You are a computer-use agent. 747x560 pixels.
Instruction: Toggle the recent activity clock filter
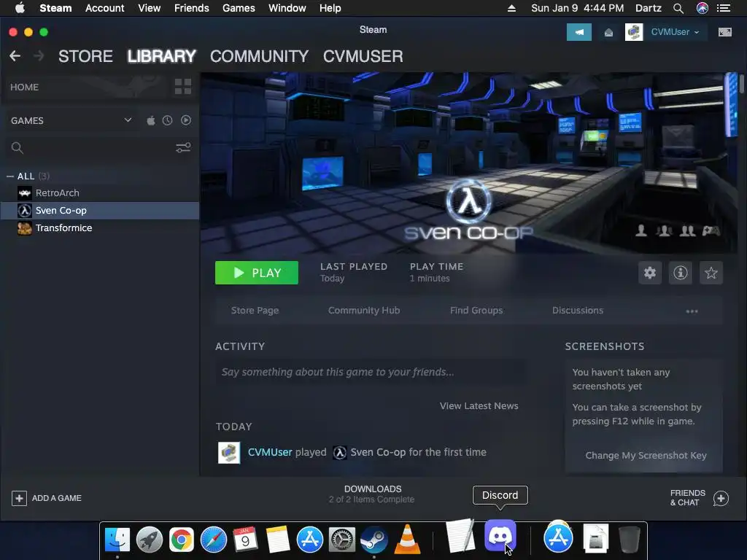[x=167, y=120]
